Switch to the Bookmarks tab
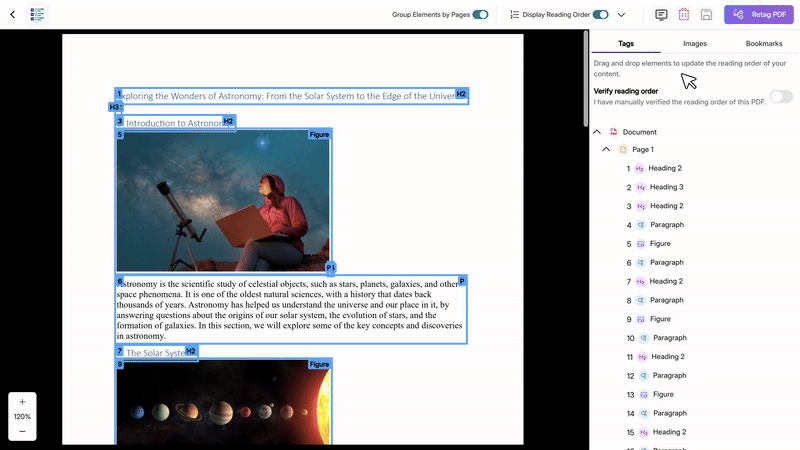 [x=764, y=44]
